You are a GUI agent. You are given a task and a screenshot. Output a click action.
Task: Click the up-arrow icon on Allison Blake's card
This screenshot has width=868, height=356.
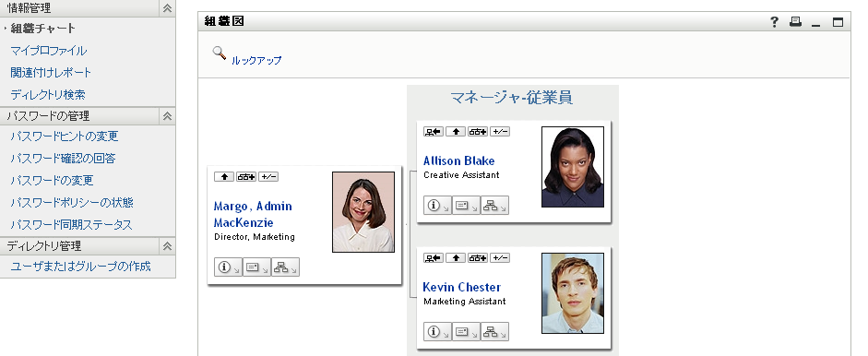click(x=455, y=131)
